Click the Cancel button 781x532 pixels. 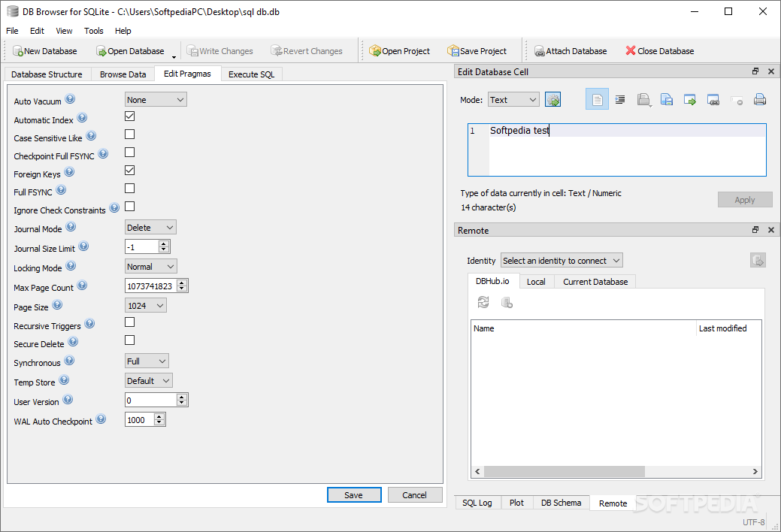coord(415,494)
